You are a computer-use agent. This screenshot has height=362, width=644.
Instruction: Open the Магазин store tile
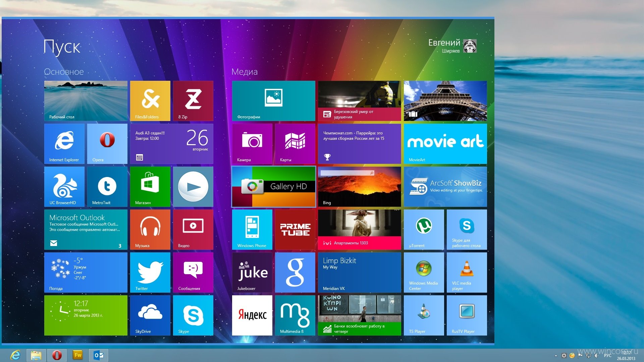(150, 187)
